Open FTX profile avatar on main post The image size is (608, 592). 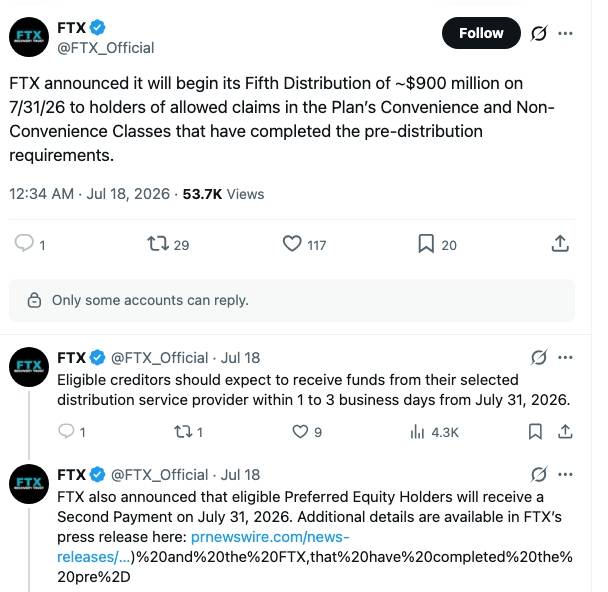(x=29, y=37)
